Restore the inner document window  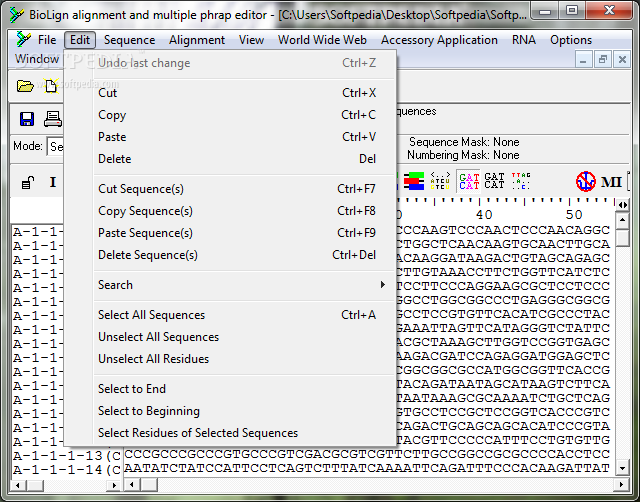point(603,60)
